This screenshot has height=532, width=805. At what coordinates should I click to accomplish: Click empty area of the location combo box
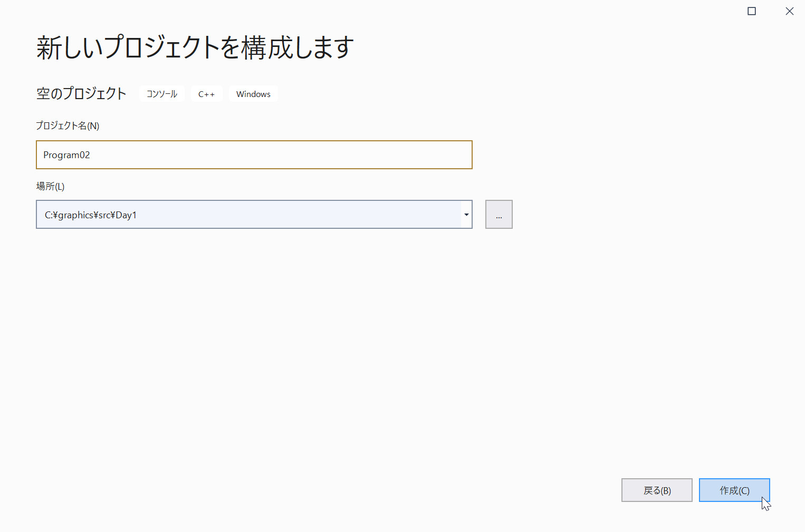click(x=317, y=215)
